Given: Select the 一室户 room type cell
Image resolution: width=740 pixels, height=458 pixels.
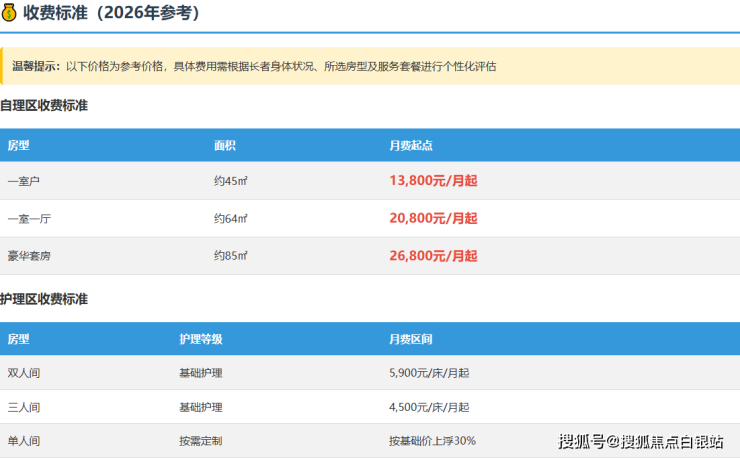Looking at the screenshot, I should point(23,181).
